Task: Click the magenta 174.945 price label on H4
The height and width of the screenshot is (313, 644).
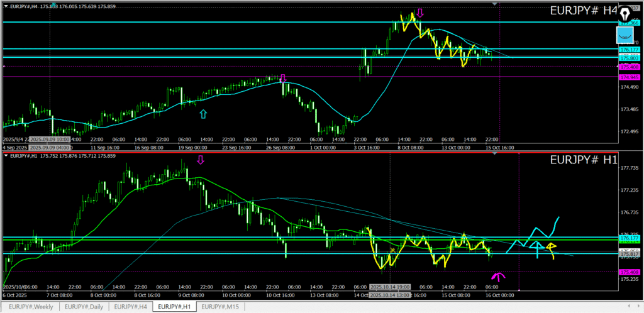Action: coord(630,77)
